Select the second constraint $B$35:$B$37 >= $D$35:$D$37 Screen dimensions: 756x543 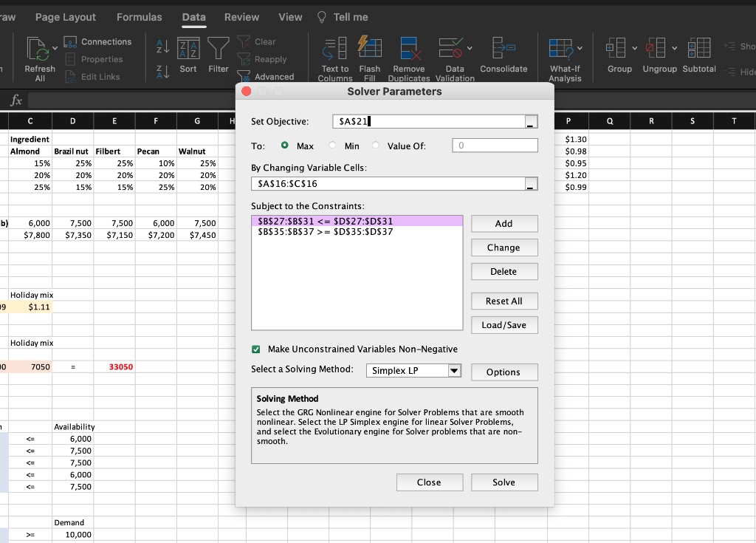pyautogui.click(x=325, y=232)
